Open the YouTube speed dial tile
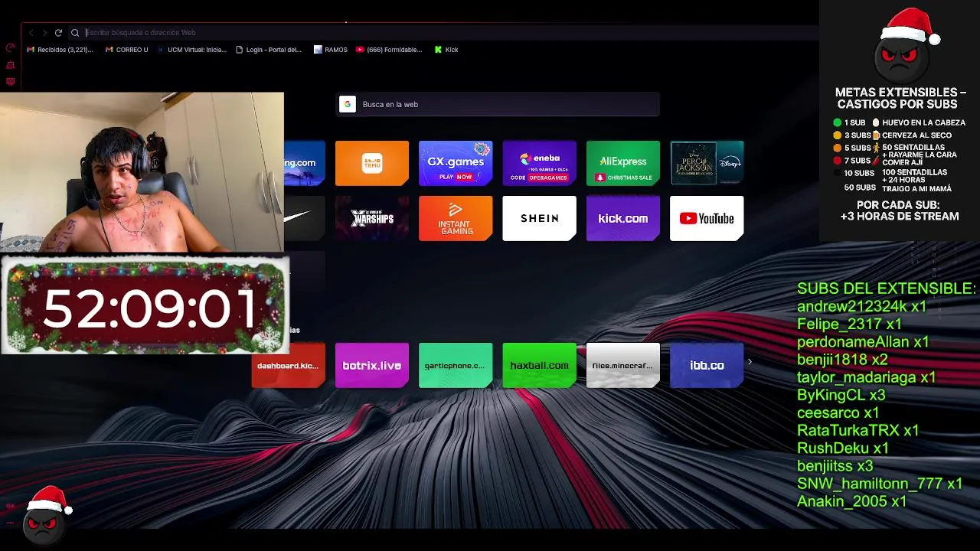 click(x=707, y=219)
